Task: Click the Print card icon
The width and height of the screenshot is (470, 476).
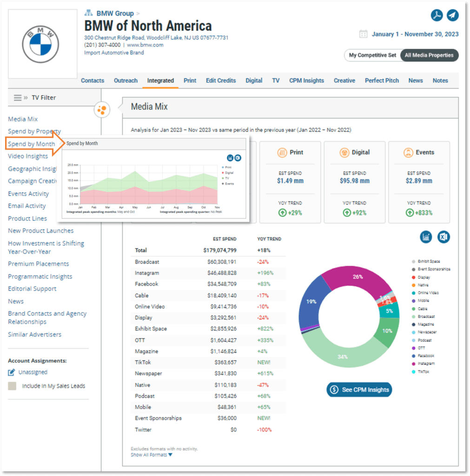Action: [x=282, y=152]
